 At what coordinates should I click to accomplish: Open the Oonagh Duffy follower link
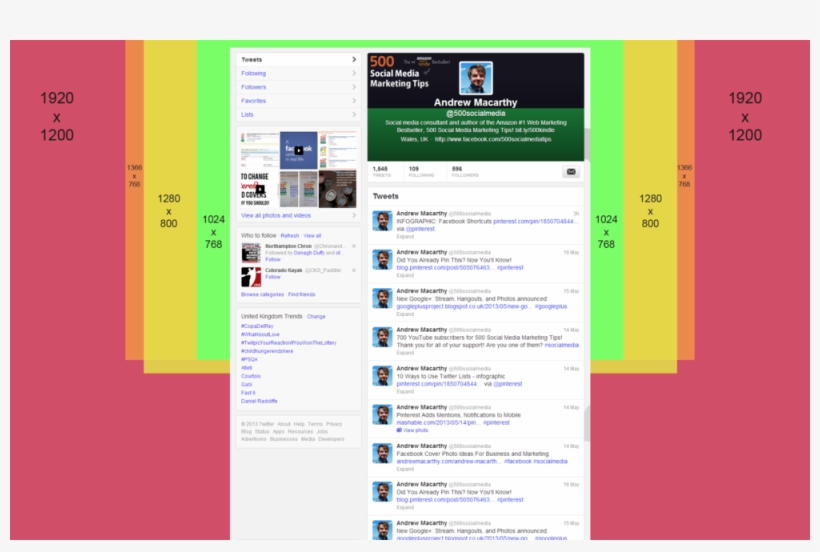tap(309, 253)
